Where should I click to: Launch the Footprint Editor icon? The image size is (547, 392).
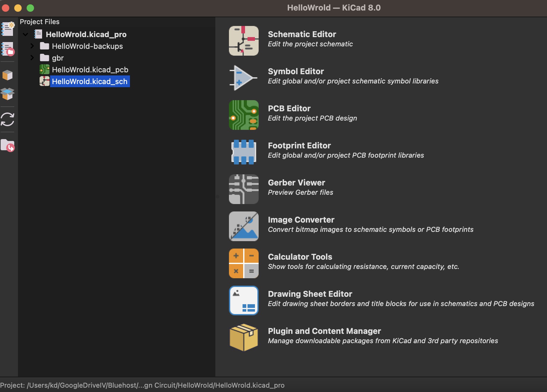pos(244,152)
